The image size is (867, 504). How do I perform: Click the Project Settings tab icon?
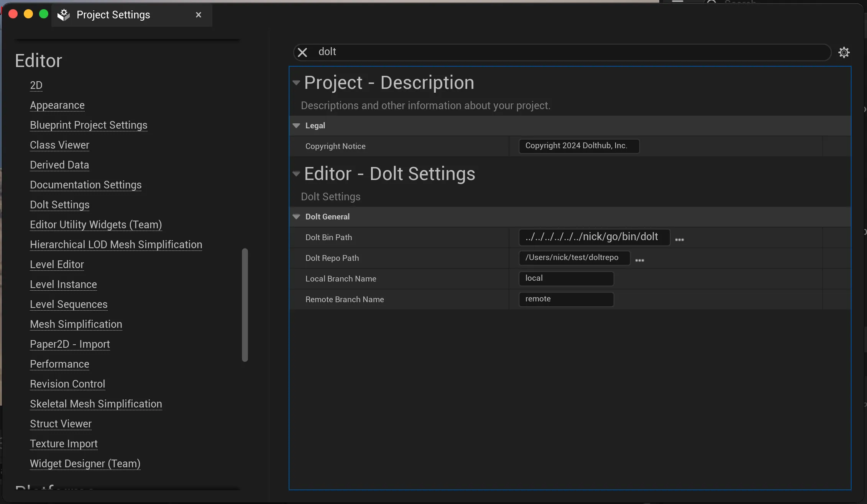coord(64,15)
